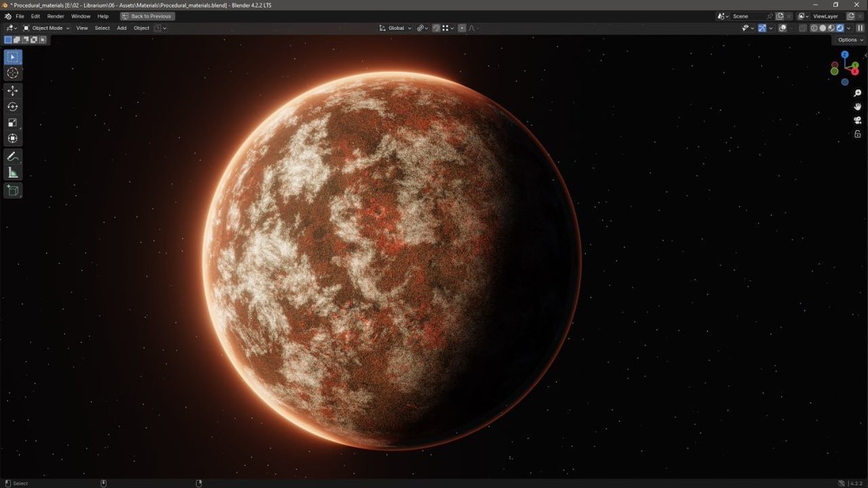Click the Back to Previous button
Screen dimensions: 868x488
click(x=147, y=15)
